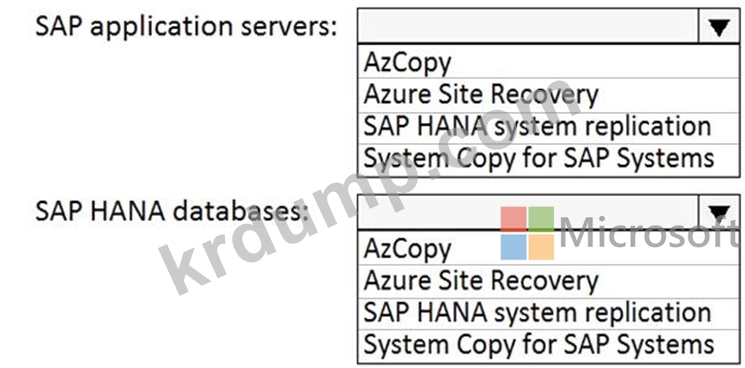Select Azure Site Recovery for application servers

[x=548, y=95]
